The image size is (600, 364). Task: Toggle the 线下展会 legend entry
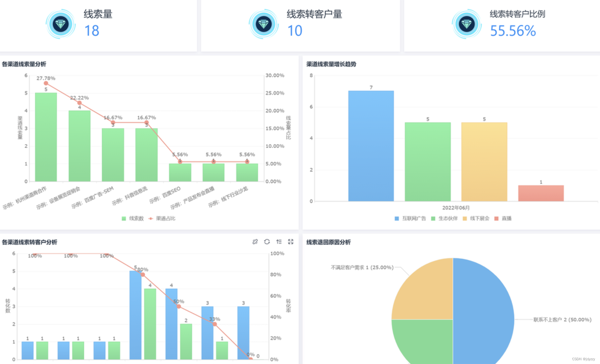click(x=476, y=219)
